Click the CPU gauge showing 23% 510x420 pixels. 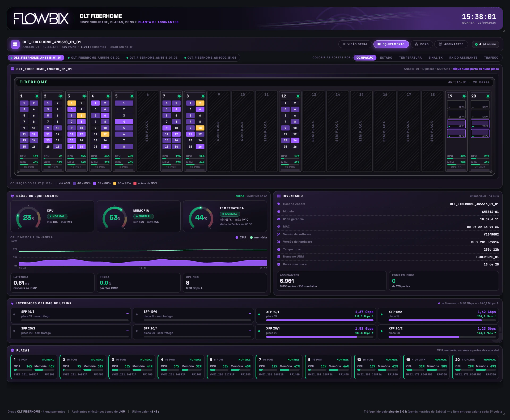[28, 217]
